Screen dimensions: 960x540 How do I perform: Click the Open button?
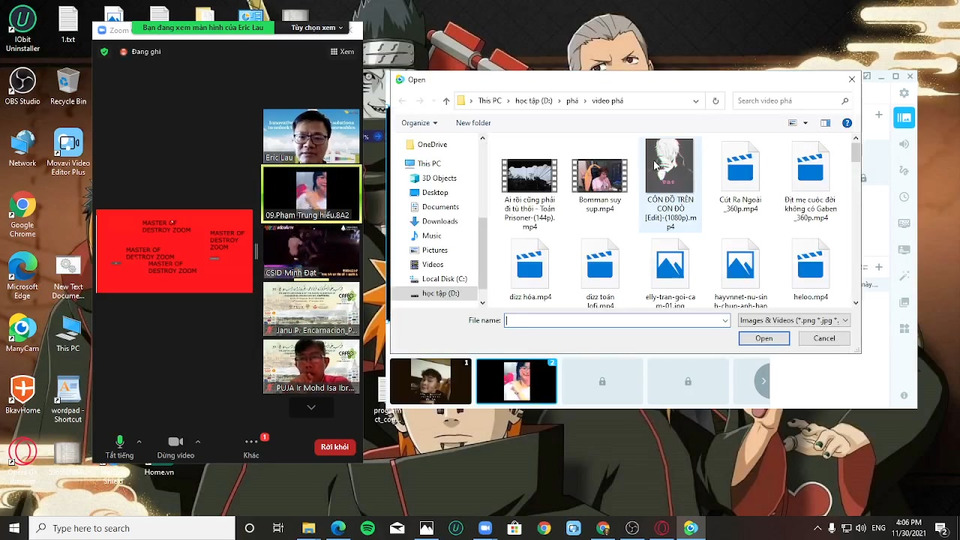[x=763, y=338]
